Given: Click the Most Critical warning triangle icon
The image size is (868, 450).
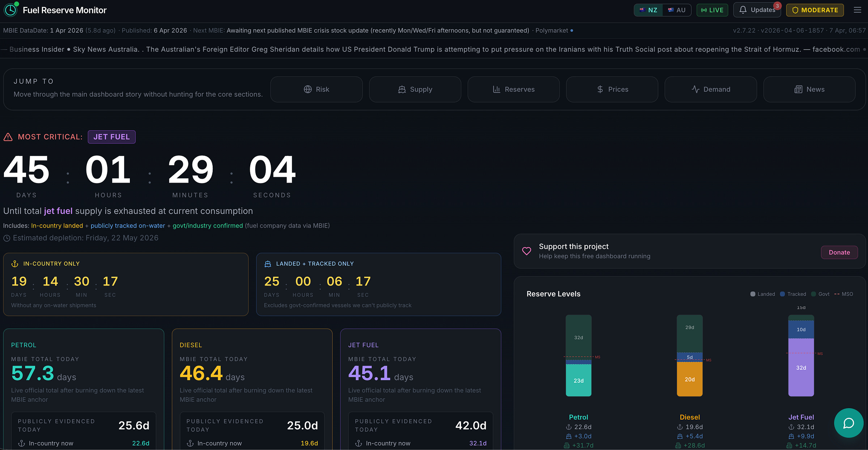Looking at the screenshot, I should point(8,137).
